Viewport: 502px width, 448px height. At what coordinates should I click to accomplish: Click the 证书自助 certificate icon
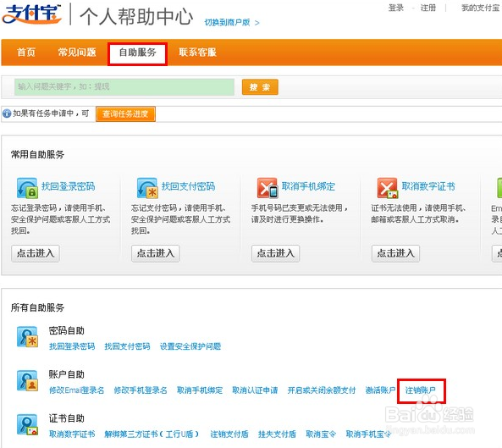click(27, 424)
